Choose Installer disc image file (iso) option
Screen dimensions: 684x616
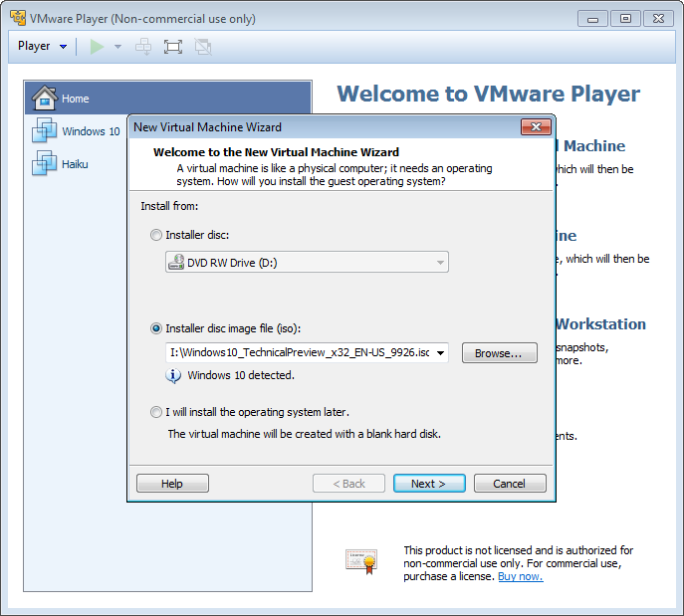(x=155, y=328)
